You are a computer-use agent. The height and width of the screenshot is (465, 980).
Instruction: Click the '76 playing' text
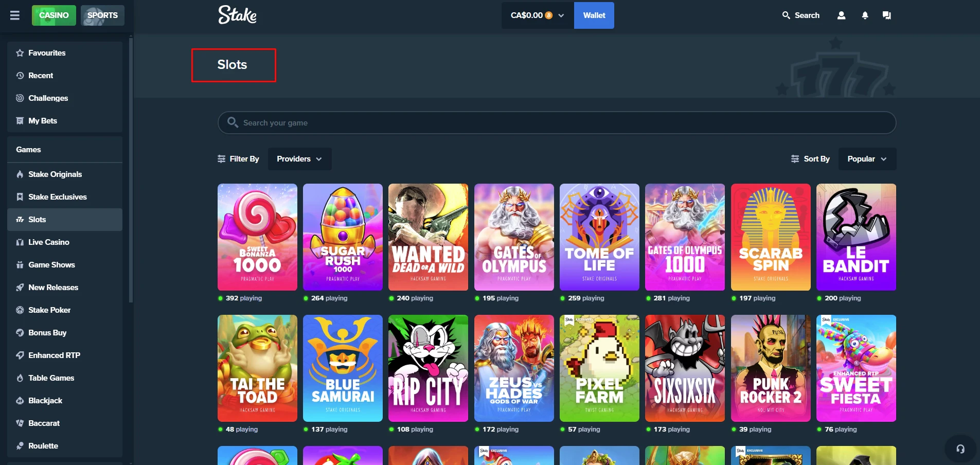pyautogui.click(x=841, y=430)
